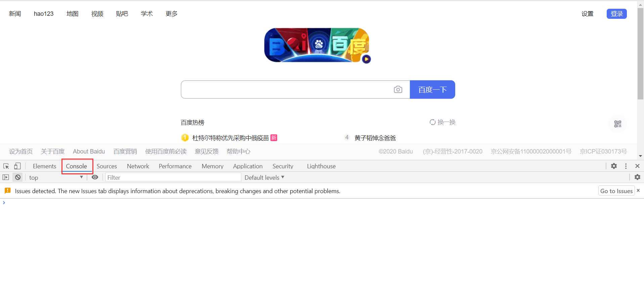Play the Baidu doodle video button
Viewport: 644px width, 303px height.
[366, 59]
